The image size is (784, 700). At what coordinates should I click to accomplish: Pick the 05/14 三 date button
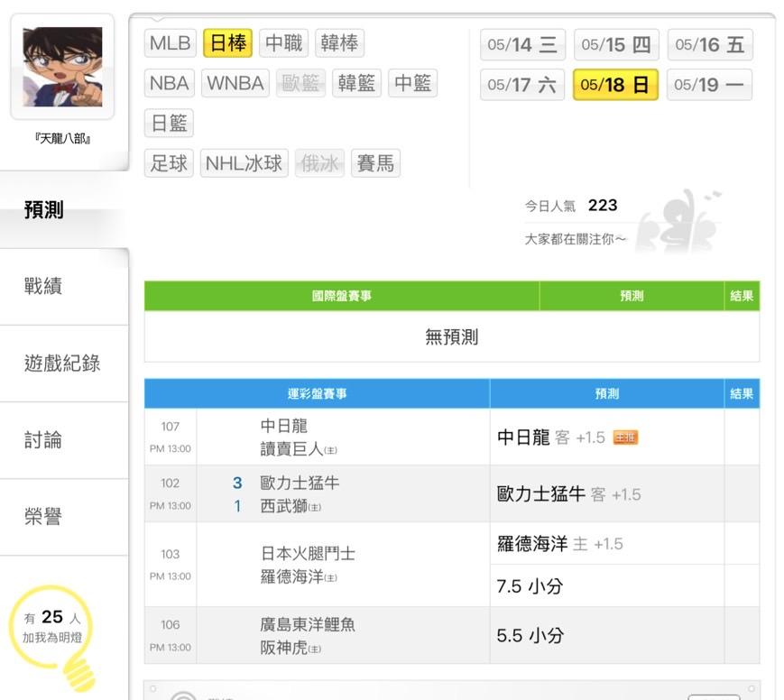pyautogui.click(x=522, y=44)
